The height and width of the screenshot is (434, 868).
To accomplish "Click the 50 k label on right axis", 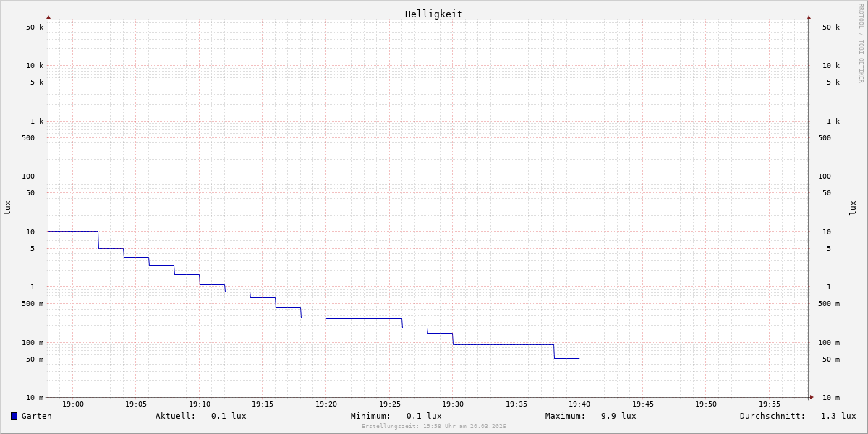I will [x=831, y=27].
